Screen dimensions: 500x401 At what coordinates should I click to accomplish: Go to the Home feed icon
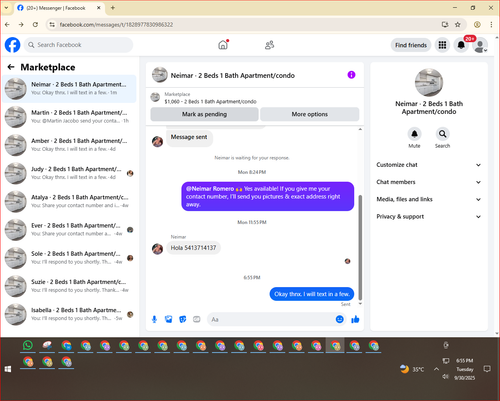[x=223, y=45]
